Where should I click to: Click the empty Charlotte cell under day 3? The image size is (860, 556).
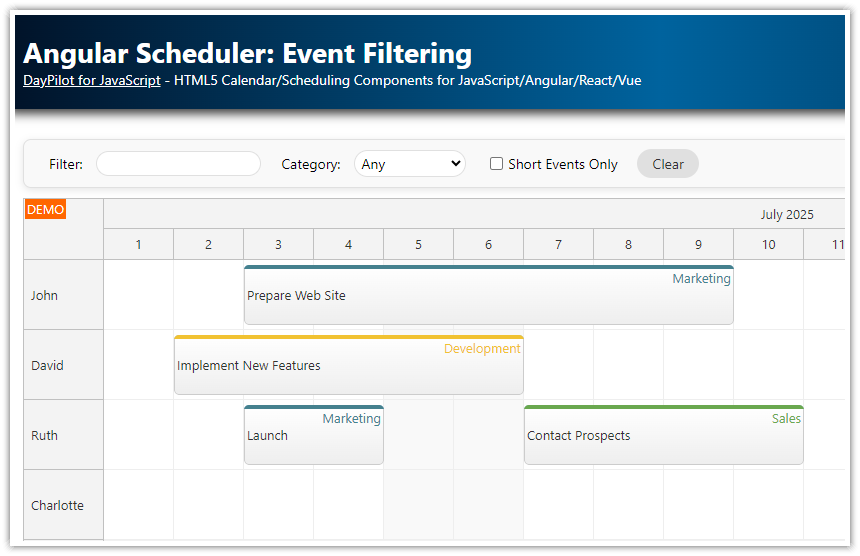(278, 505)
